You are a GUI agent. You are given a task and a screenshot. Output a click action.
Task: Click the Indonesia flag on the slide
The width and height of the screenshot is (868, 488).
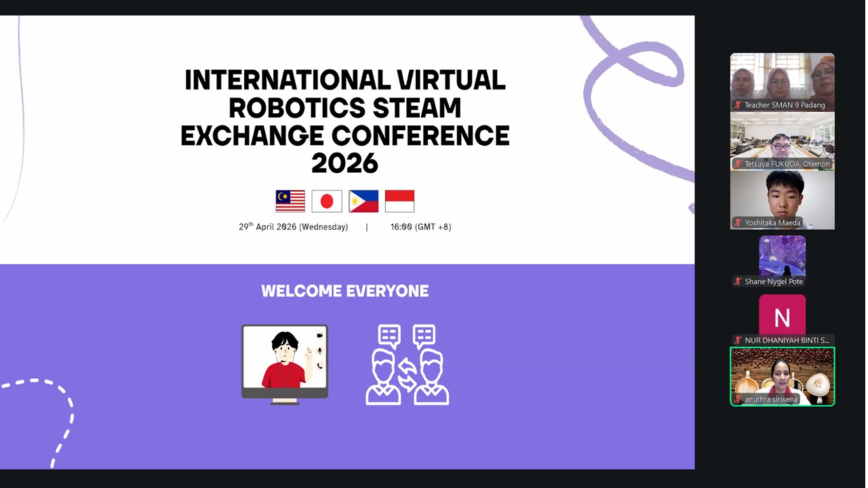tap(399, 201)
